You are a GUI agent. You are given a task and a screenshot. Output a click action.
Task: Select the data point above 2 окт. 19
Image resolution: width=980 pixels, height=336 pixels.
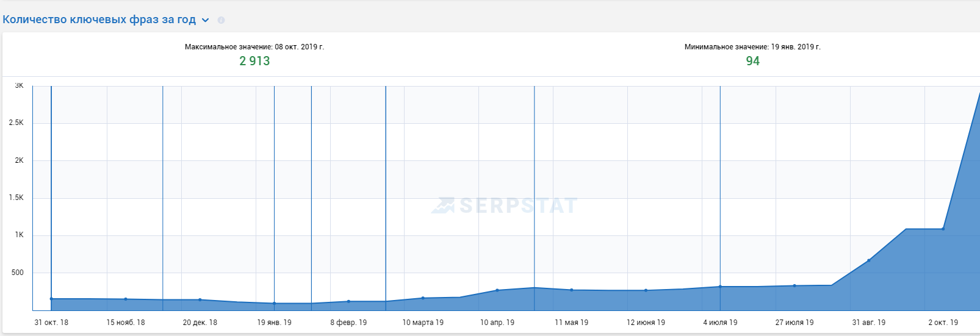(x=943, y=229)
